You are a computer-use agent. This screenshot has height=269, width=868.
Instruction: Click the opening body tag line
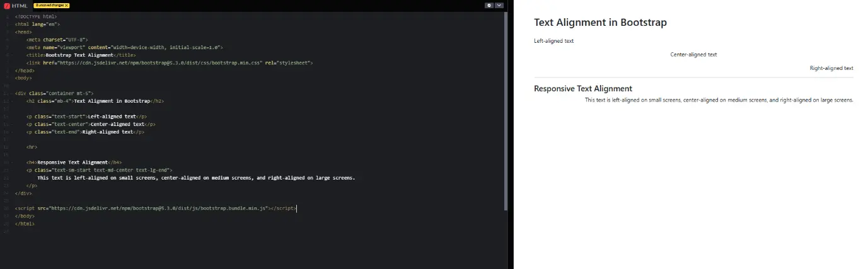[x=23, y=78]
